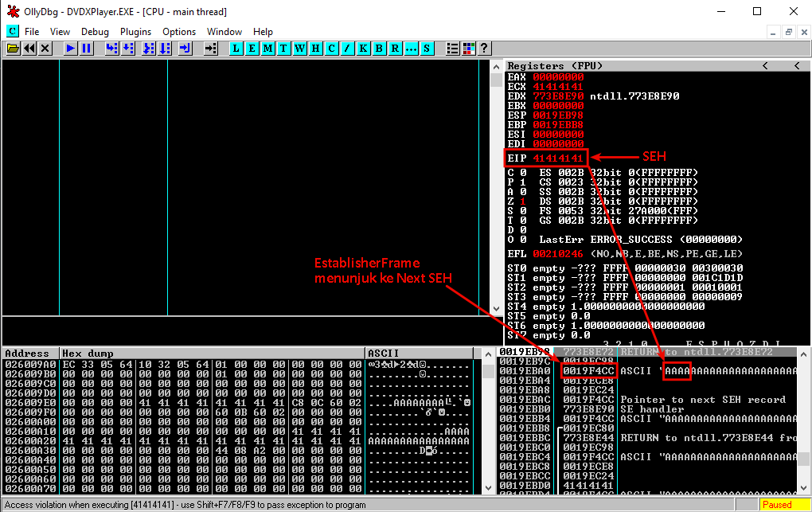
Task: Click the Trace into toolbar icon
Action: point(149,49)
